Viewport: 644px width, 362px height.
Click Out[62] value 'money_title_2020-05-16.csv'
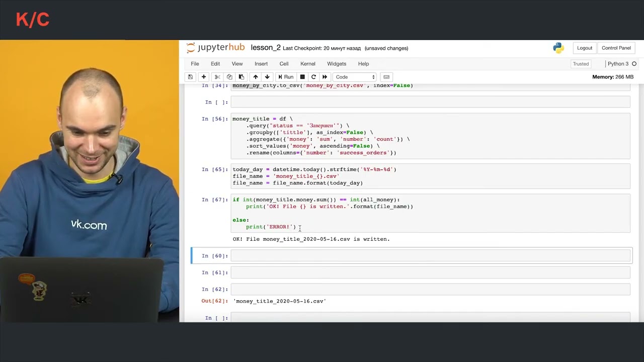tap(280, 301)
